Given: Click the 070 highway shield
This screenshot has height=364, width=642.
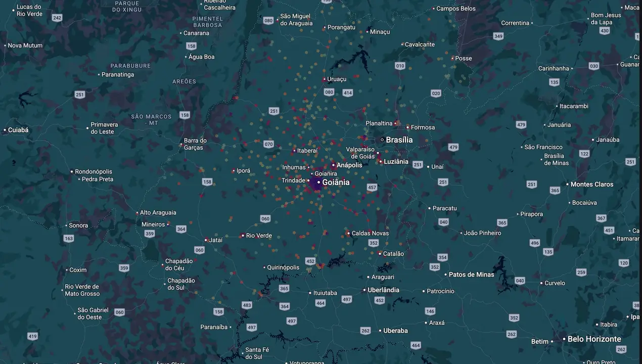Looking at the screenshot, I should (268, 145).
